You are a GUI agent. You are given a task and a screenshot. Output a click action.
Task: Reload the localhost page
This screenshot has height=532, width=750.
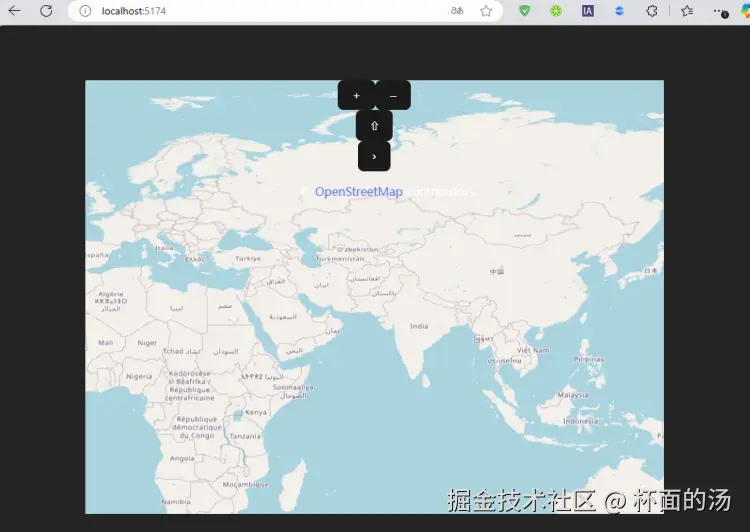coord(46,11)
